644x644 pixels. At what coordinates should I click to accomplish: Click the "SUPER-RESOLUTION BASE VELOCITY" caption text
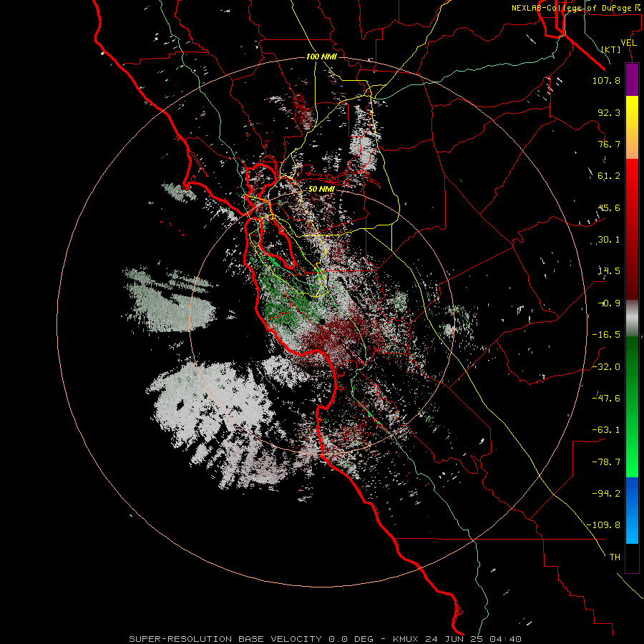pos(227,639)
